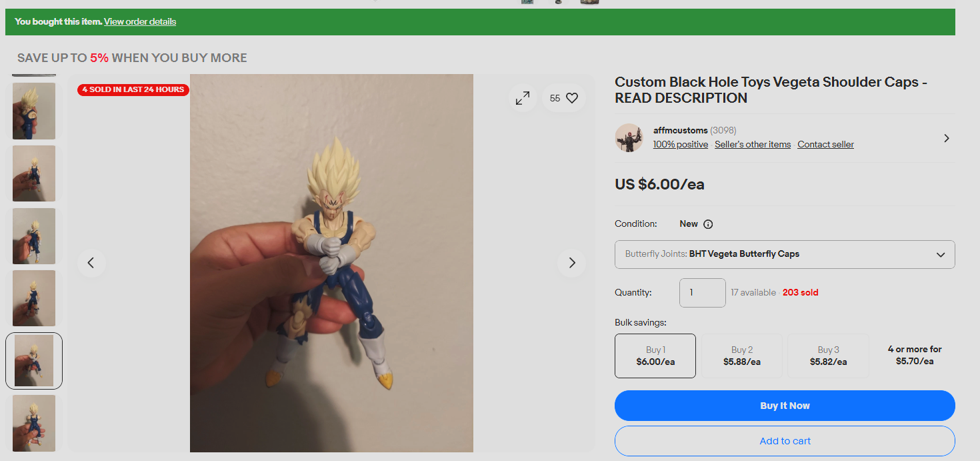Click the Add to cart button
Viewport: 980px width, 461px height.
click(785, 441)
